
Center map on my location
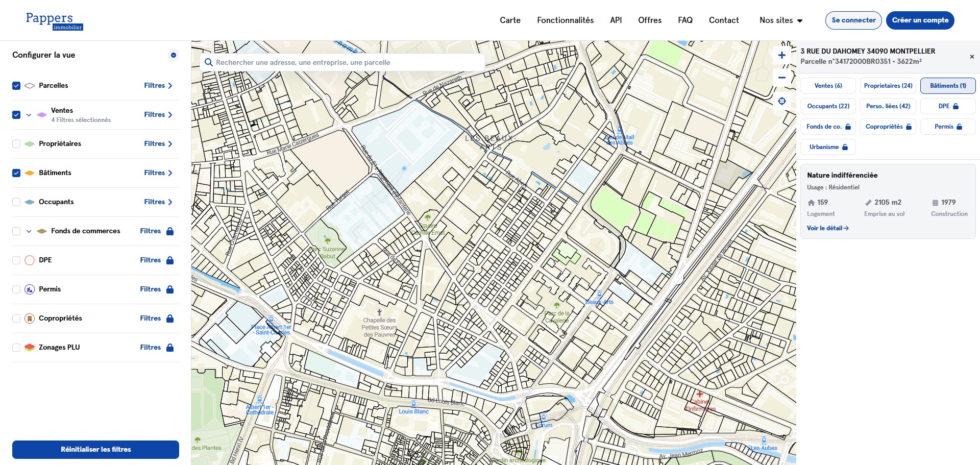pyautogui.click(x=781, y=101)
